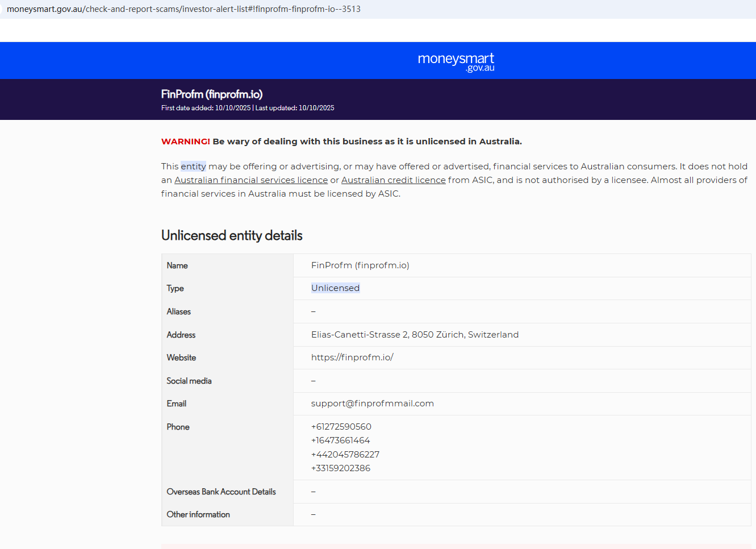Click the red WARNING! label
The height and width of the screenshot is (549, 756).
pyautogui.click(x=186, y=142)
